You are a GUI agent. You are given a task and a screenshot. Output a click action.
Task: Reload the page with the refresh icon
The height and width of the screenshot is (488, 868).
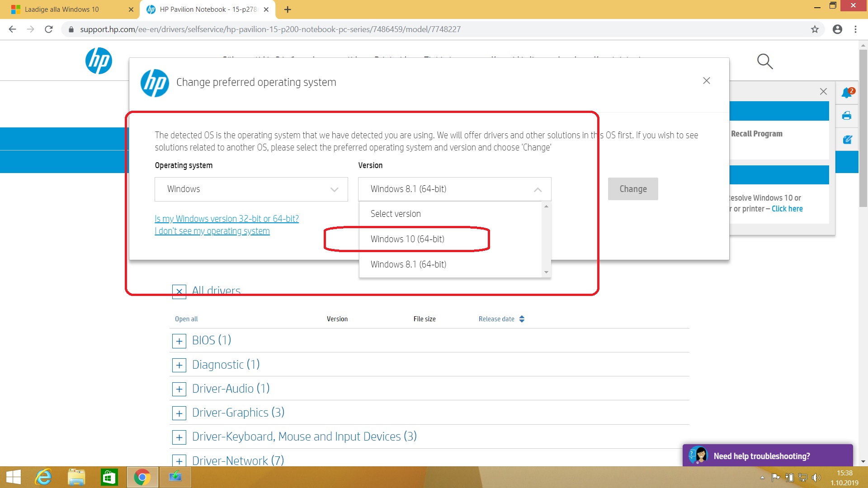click(x=49, y=29)
